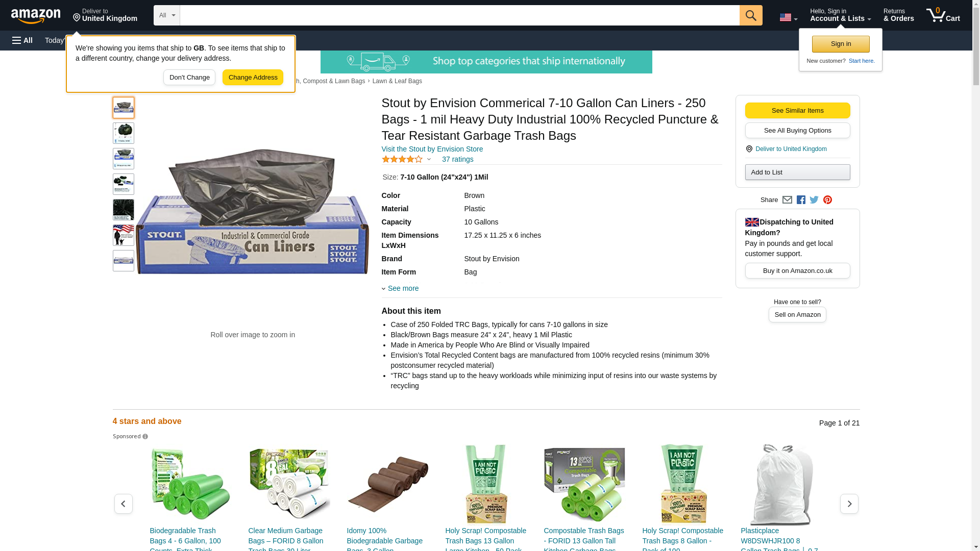The image size is (980, 551).
Task: Open the All hamburger menu
Action: pyautogui.click(x=22, y=40)
